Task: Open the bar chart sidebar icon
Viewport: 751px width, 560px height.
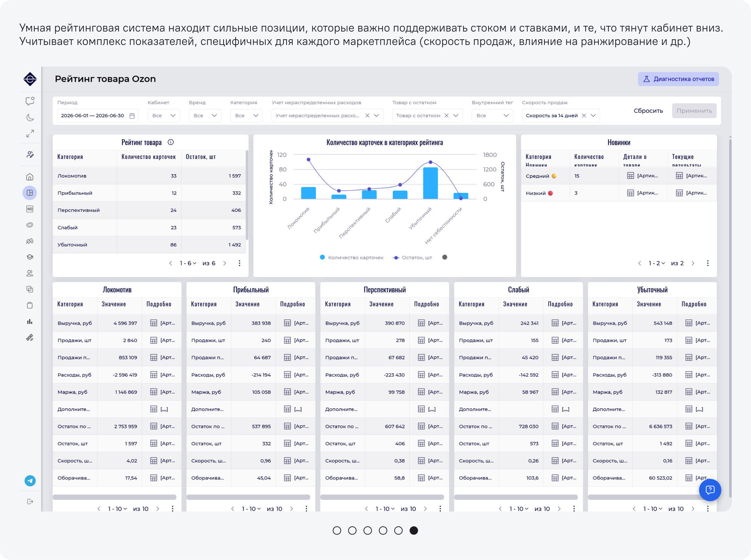Action: tap(30, 321)
